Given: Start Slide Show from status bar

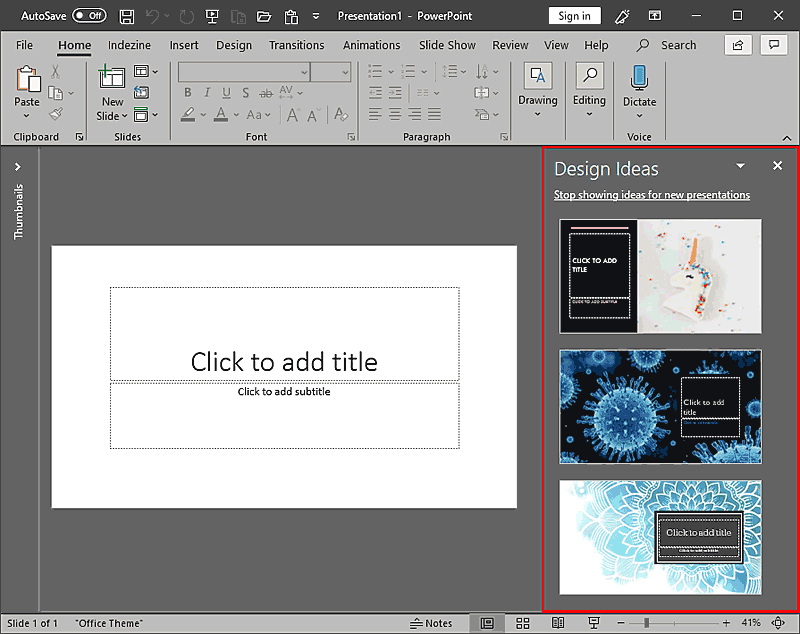Looking at the screenshot, I should pos(594,622).
